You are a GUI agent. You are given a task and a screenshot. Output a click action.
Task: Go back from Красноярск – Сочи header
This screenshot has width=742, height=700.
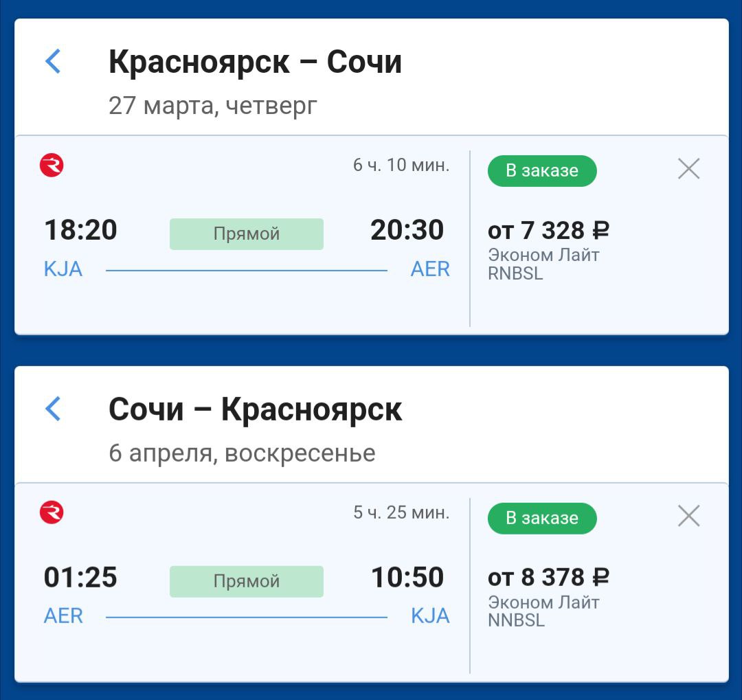(53, 62)
